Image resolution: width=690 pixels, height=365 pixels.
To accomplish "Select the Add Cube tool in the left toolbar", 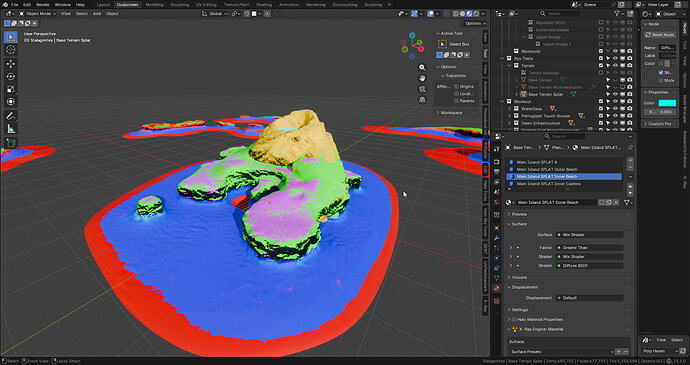I will click(11, 143).
